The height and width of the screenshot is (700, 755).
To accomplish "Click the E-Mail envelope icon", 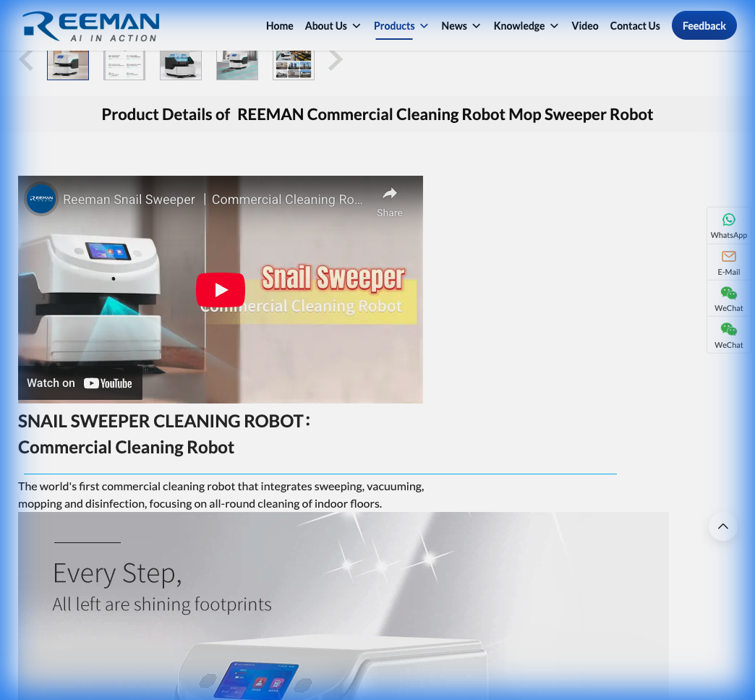I will tap(728, 257).
